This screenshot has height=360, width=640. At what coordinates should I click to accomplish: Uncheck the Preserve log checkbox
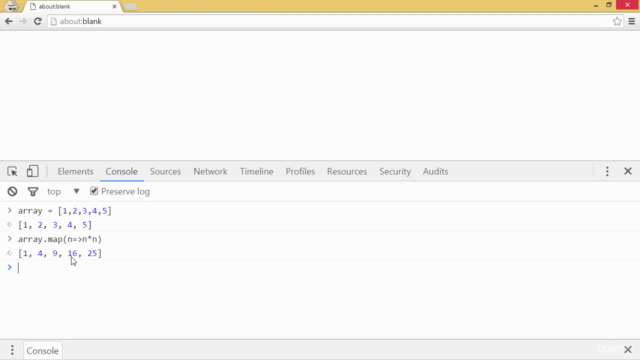click(94, 191)
